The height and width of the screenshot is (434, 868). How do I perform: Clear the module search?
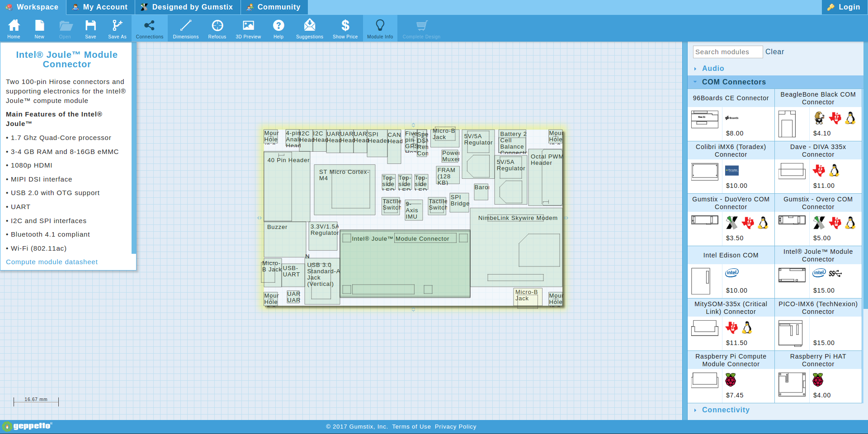pos(774,52)
